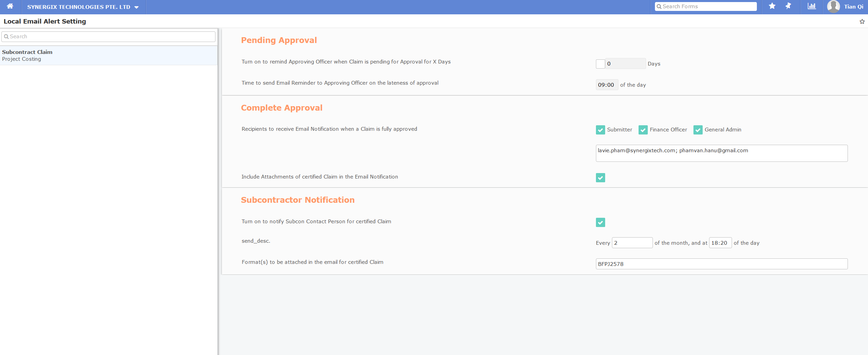Click the 09:00 reminder time field

coord(606,85)
